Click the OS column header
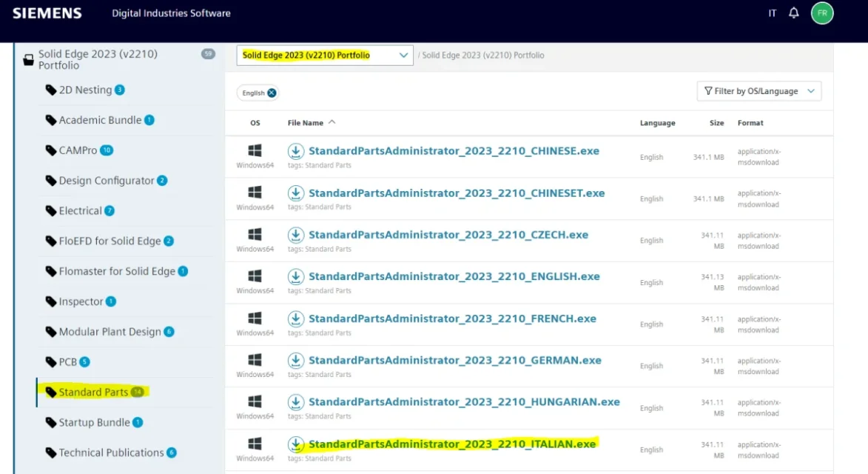 255,123
